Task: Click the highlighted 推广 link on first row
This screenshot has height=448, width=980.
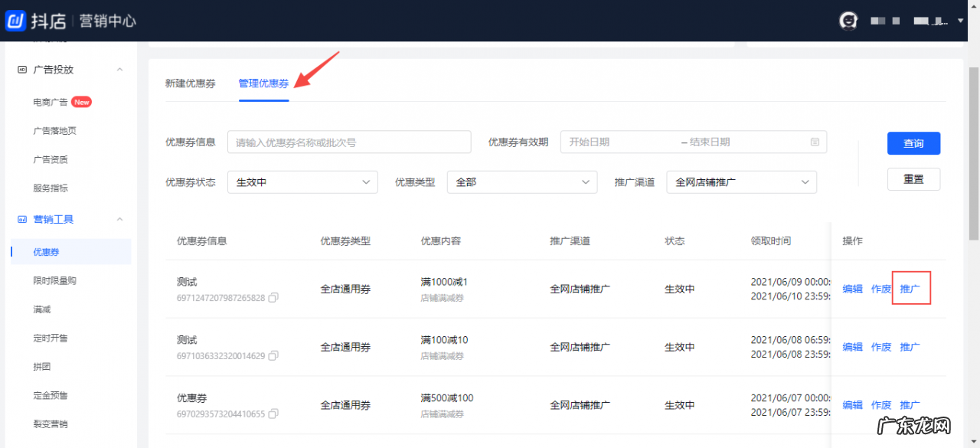Action: click(910, 289)
